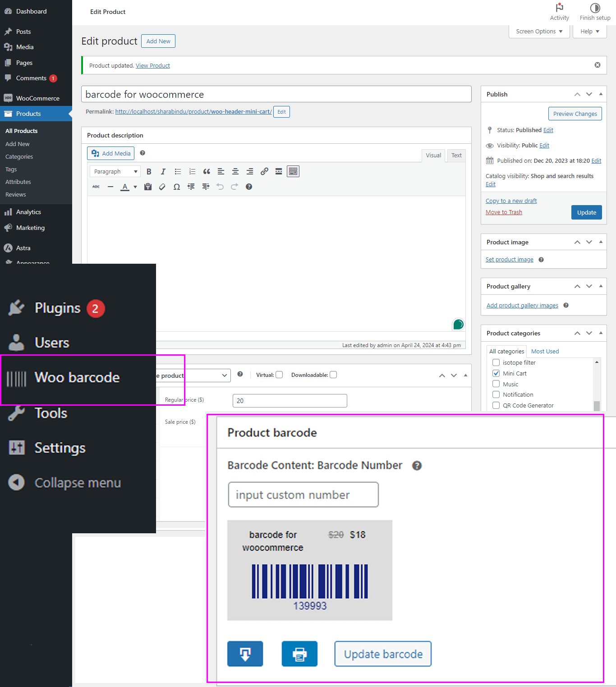Toggle Product categories panel collapse arrow
This screenshot has width=616, height=687.
tap(601, 333)
